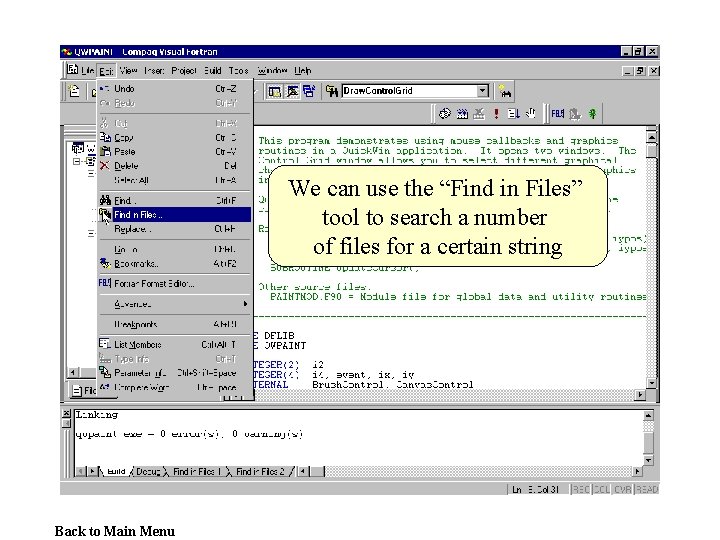720x540 pixels.
Task: Close the open Edit menu via its title
Action: pyautogui.click(x=107, y=71)
